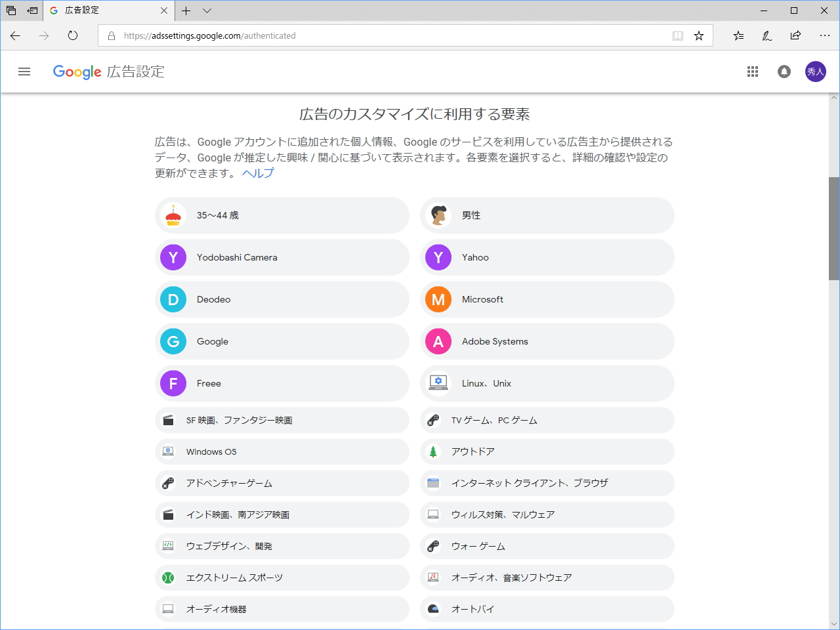Open the ウォー ゲーム interest

547,546
